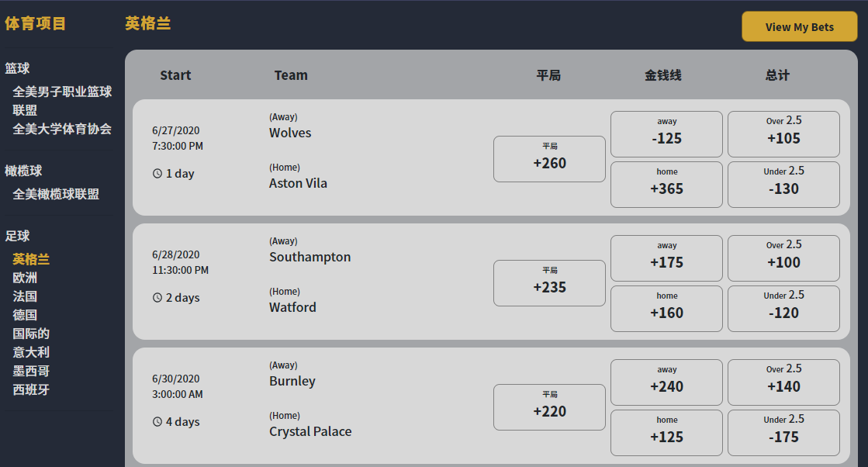Bet Over 2.5 at +105
868x467 pixels.
point(783,134)
